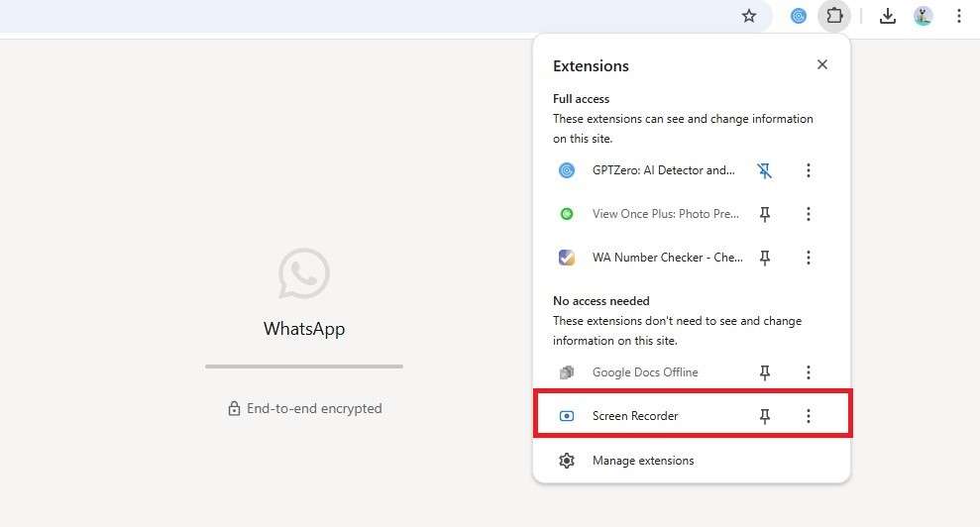Click the WhatsApp loading progress bar

[304, 367]
